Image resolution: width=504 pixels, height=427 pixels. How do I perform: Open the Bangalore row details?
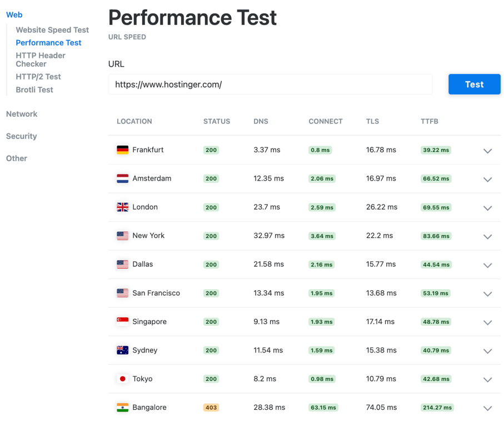(487, 408)
